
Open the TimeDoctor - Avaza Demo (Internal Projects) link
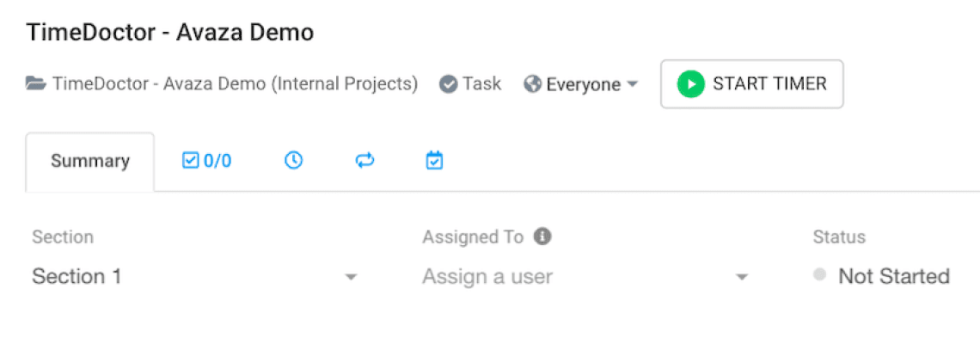coord(235,84)
